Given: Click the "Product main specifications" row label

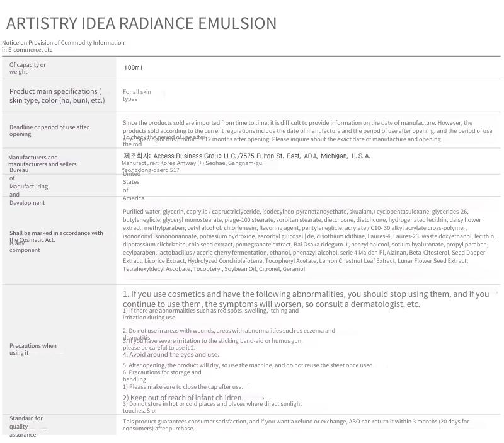Looking at the screenshot, I should tap(57, 96).
